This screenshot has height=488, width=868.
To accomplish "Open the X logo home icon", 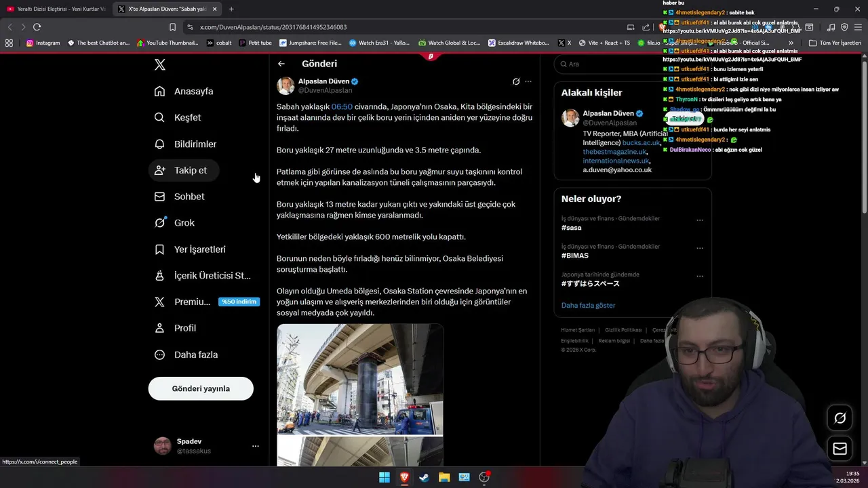I will tap(160, 65).
